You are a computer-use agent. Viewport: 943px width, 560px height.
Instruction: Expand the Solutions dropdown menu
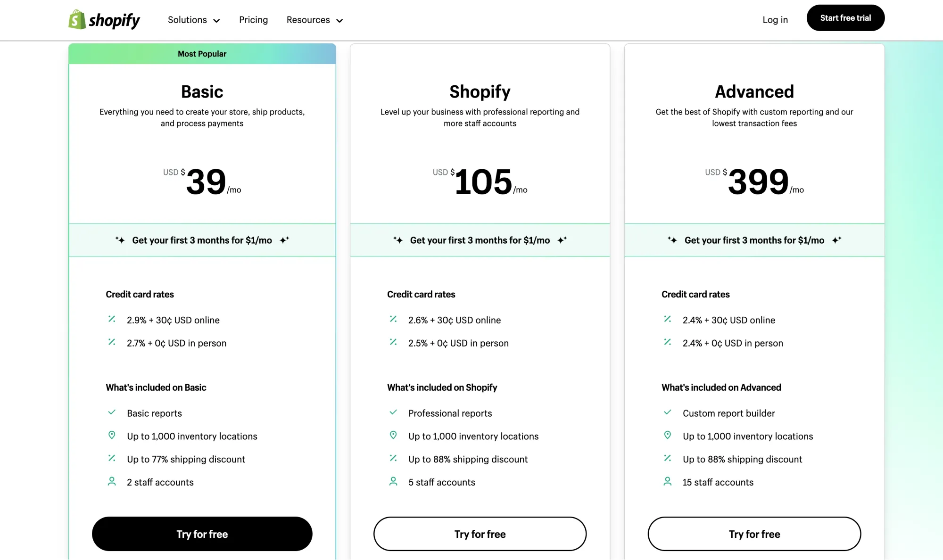194,20
